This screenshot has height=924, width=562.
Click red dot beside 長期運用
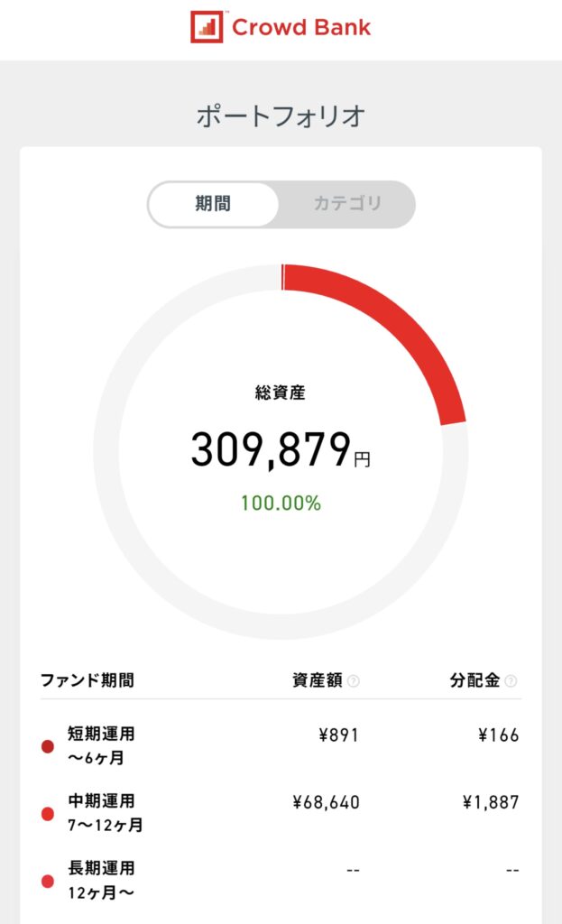(x=48, y=881)
